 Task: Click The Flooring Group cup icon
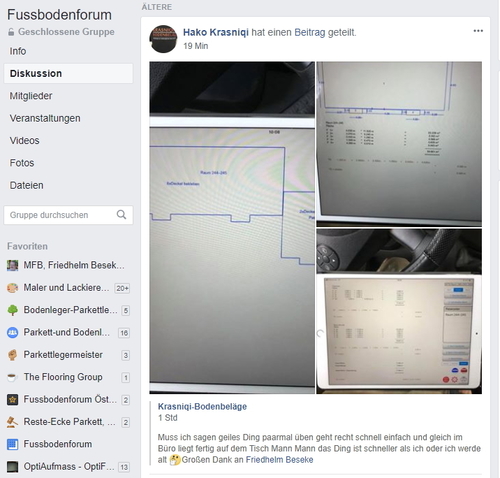13,377
